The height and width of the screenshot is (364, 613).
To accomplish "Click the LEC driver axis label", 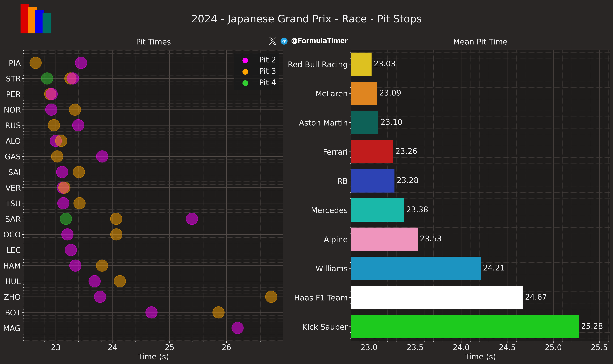I will click(x=13, y=250).
